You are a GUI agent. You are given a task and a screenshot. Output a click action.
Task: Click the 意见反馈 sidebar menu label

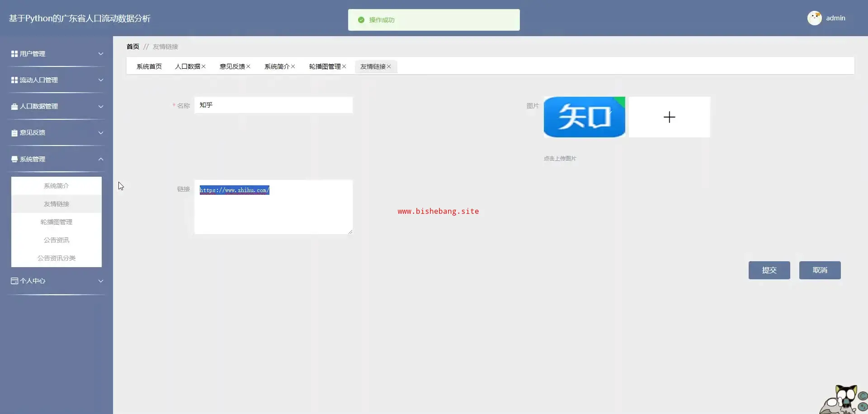(33, 133)
